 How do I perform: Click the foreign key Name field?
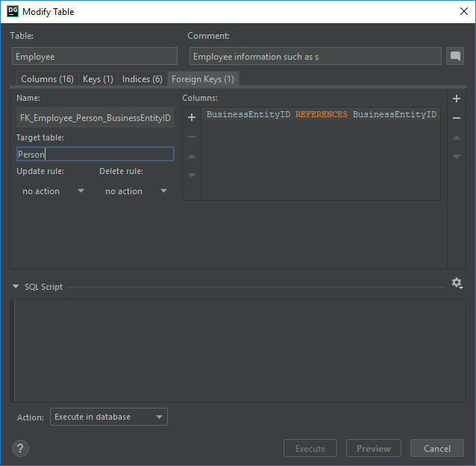pos(95,118)
